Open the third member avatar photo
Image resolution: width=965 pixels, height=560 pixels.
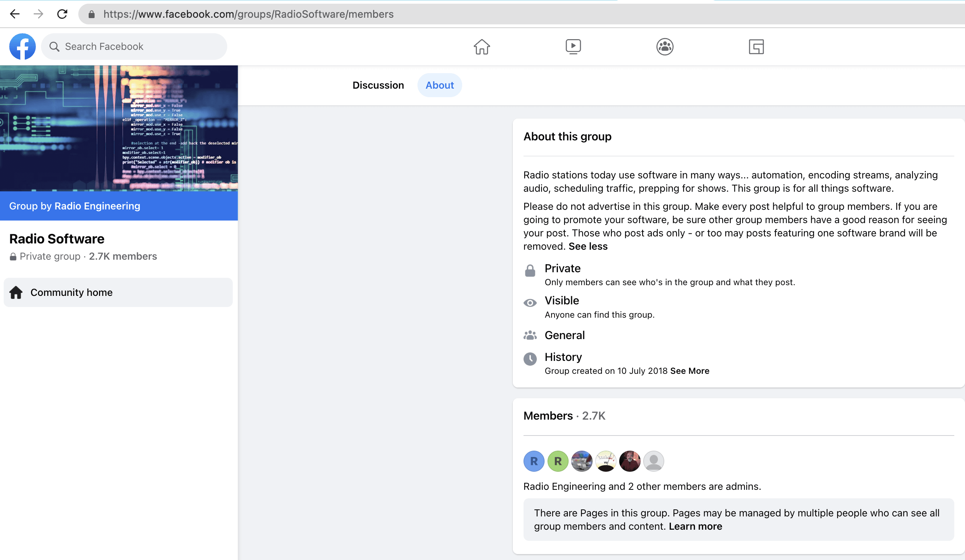(582, 461)
